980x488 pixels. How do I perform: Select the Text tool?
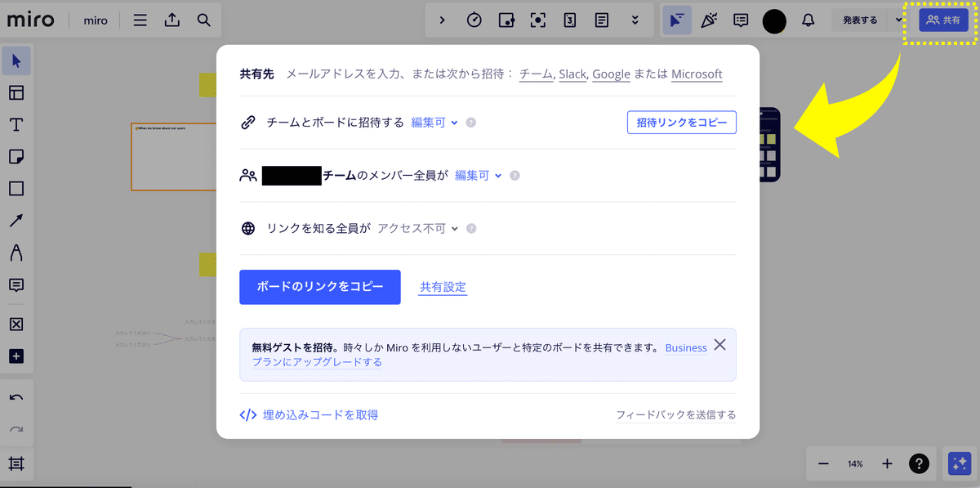point(16,124)
